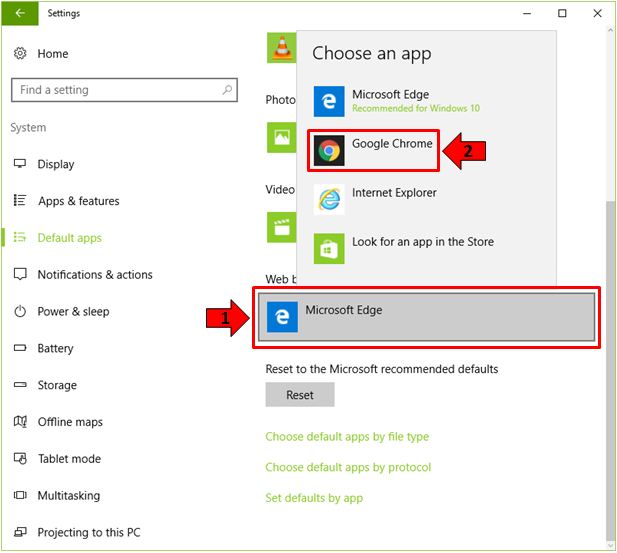Click the Store shopping bag icon
This screenshot has width=617, height=553.
pyautogui.click(x=329, y=248)
